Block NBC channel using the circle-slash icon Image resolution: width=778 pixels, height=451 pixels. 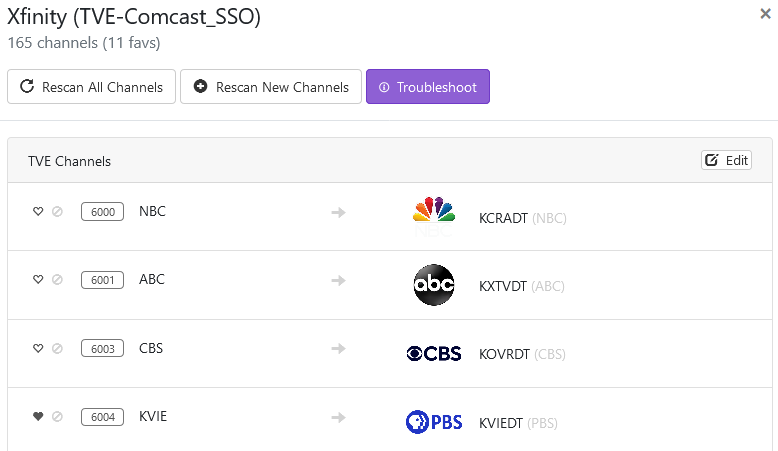tap(57, 212)
